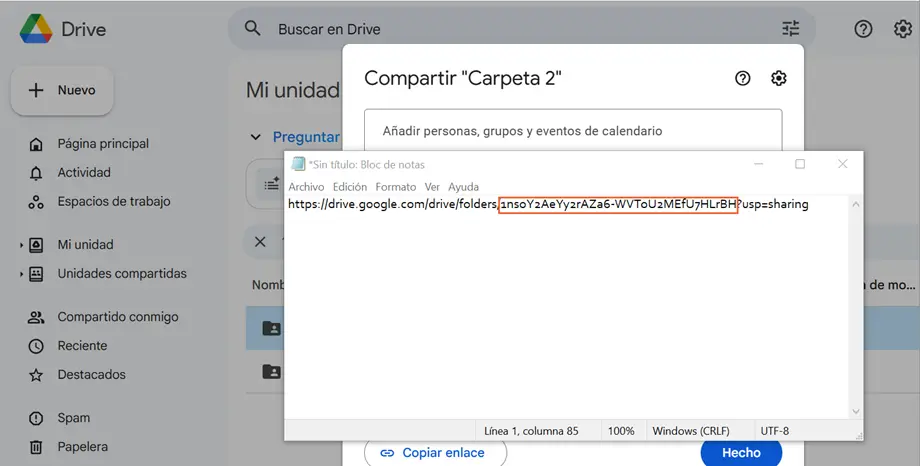920x466 pixels.
Task: Click the X to clear selection
Action: click(261, 242)
